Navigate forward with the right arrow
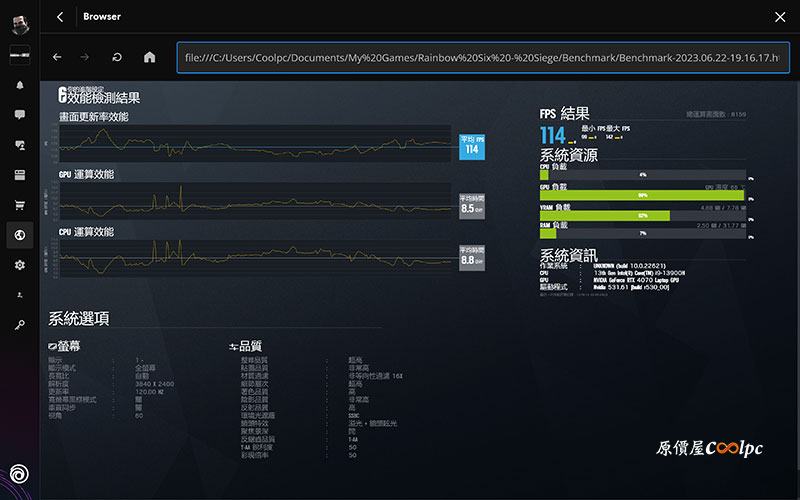 (x=87, y=57)
